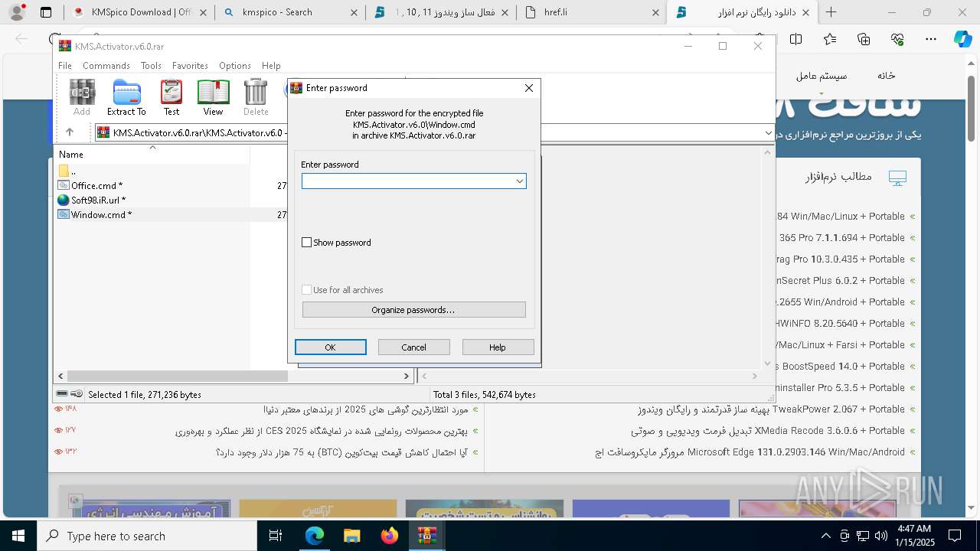Open the WinRAR Help menu
The image size is (980, 551).
[271, 66]
